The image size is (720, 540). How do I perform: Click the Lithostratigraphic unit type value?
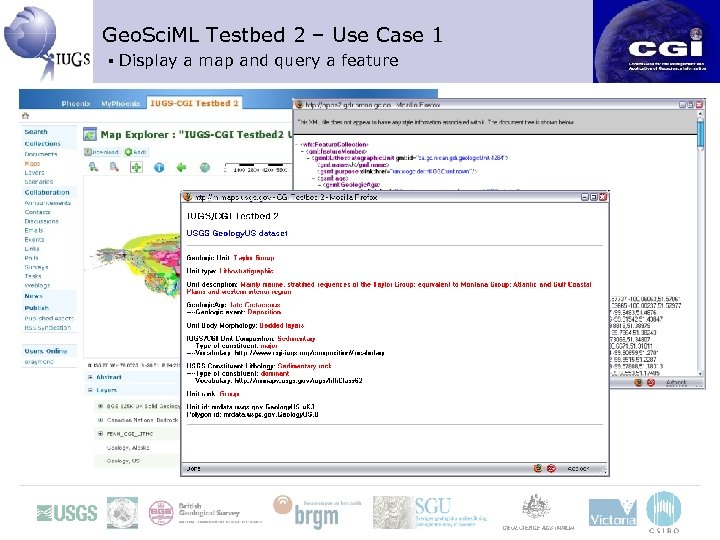pyautogui.click(x=246, y=271)
